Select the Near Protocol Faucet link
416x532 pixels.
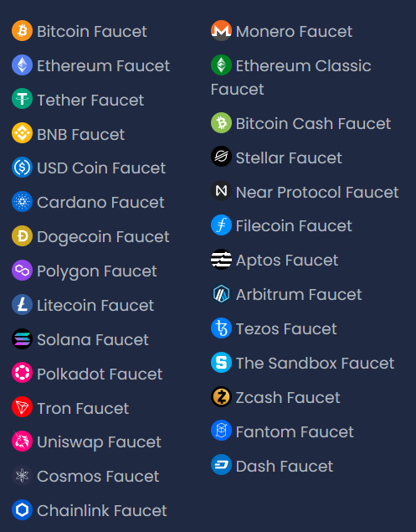305,192
